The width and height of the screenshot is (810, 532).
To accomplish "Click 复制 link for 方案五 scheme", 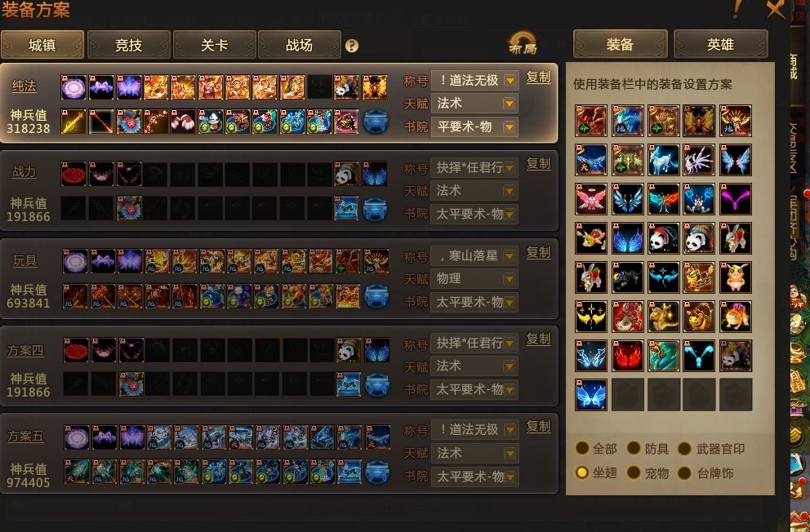I will click(x=538, y=426).
